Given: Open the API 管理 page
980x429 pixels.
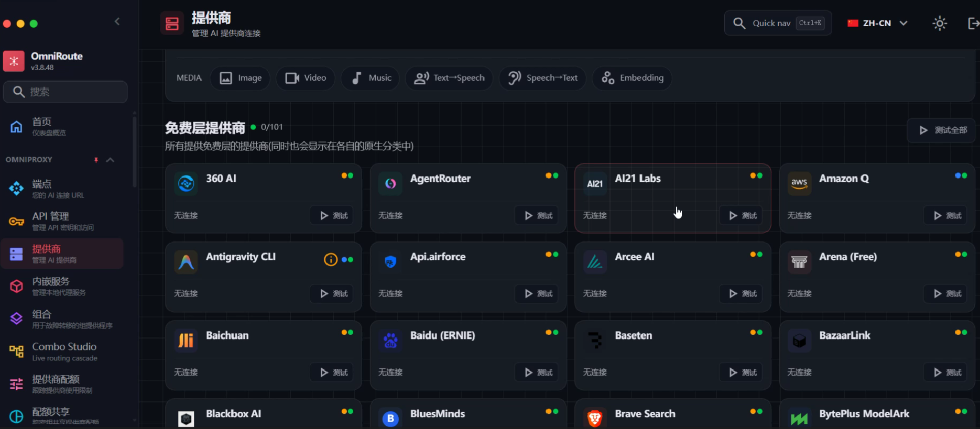Looking at the screenshot, I should 62,221.
